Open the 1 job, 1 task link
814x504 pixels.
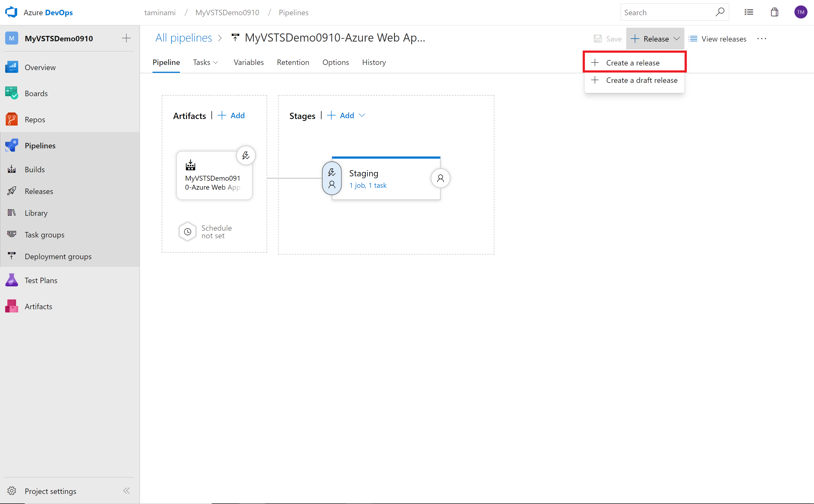pos(368,185)
